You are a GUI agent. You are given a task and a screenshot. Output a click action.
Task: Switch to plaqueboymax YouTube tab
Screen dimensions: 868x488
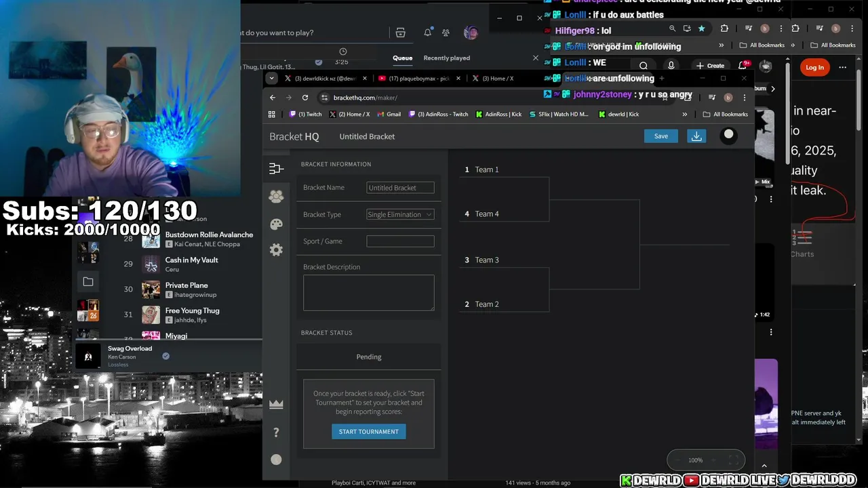(x=418, y=79)
